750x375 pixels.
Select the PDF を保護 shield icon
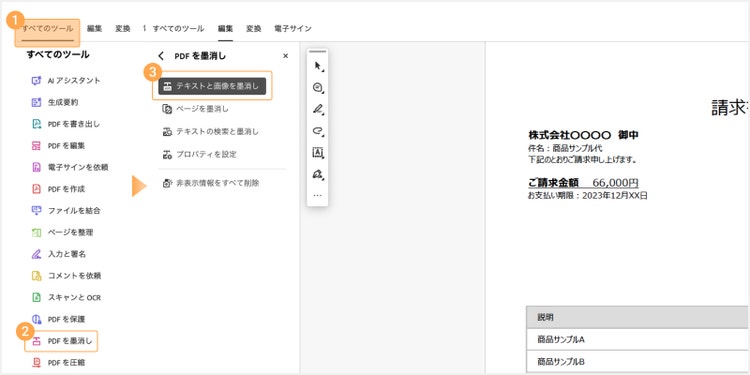click(36, 319)
